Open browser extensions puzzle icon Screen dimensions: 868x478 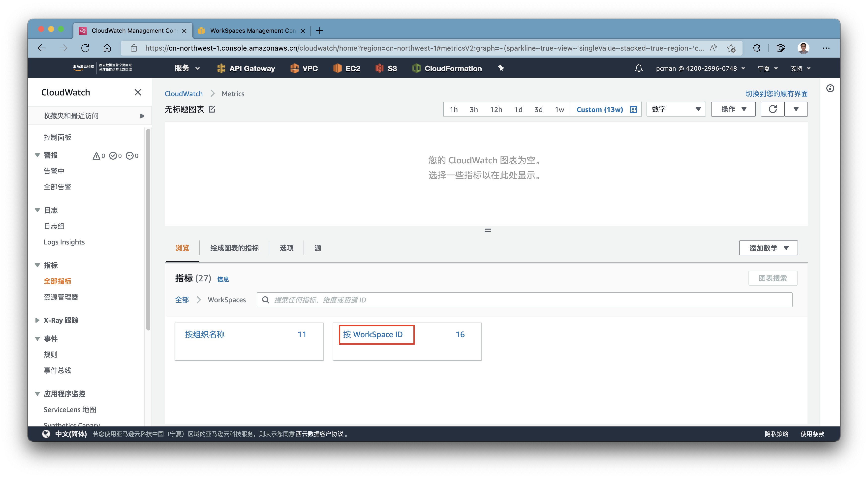(x=756, y=48)
